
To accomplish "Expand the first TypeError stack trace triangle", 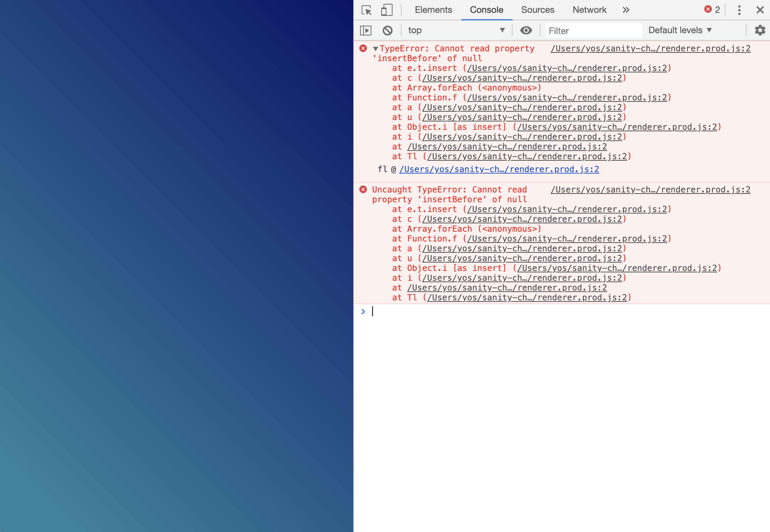I will [x=375, y=48].
